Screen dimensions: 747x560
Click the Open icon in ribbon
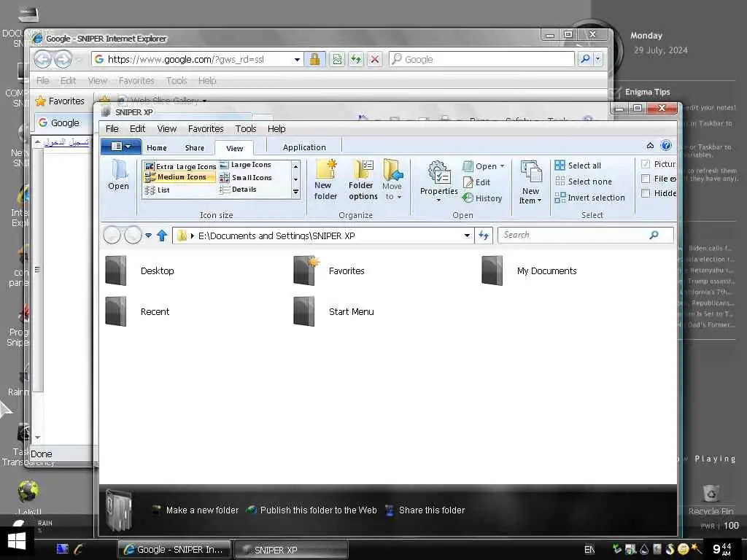point(118,175)
